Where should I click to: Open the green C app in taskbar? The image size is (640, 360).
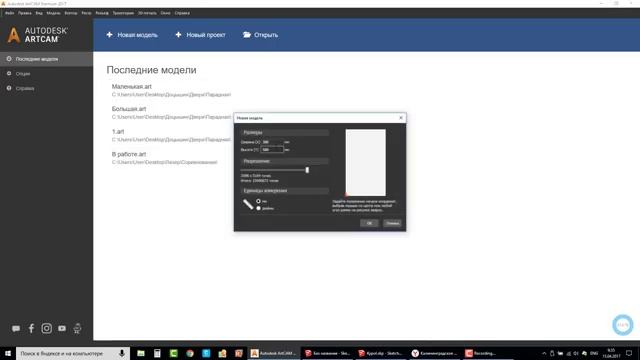[173, 353]
